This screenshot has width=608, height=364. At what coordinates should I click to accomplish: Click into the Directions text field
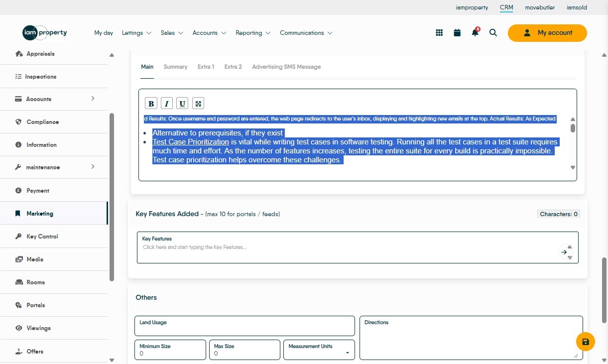[x=471, y=341]
